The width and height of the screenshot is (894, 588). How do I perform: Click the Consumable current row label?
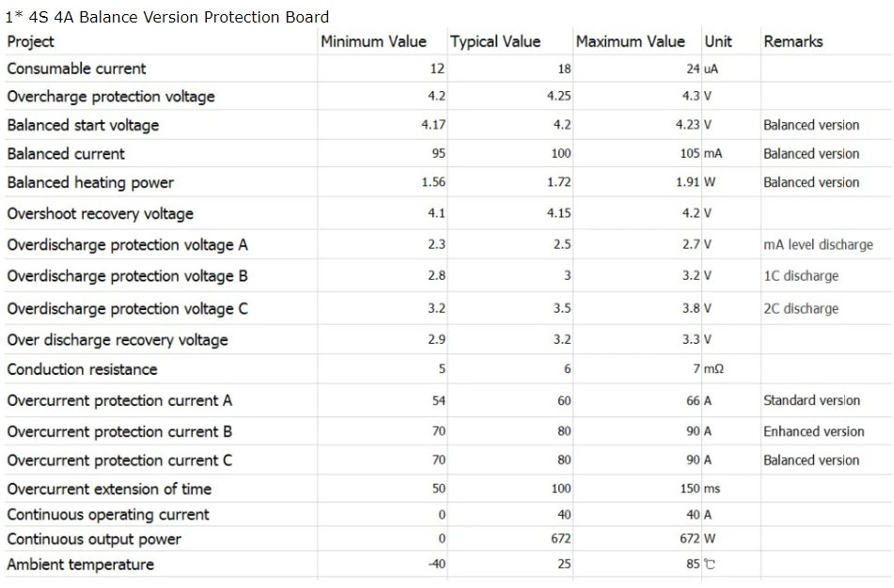76,69
